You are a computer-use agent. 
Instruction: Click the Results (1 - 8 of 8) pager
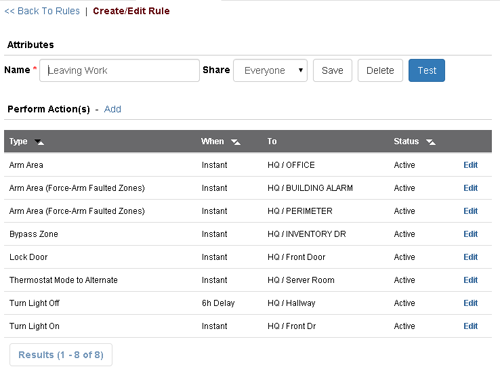click(x=61, y=355)
